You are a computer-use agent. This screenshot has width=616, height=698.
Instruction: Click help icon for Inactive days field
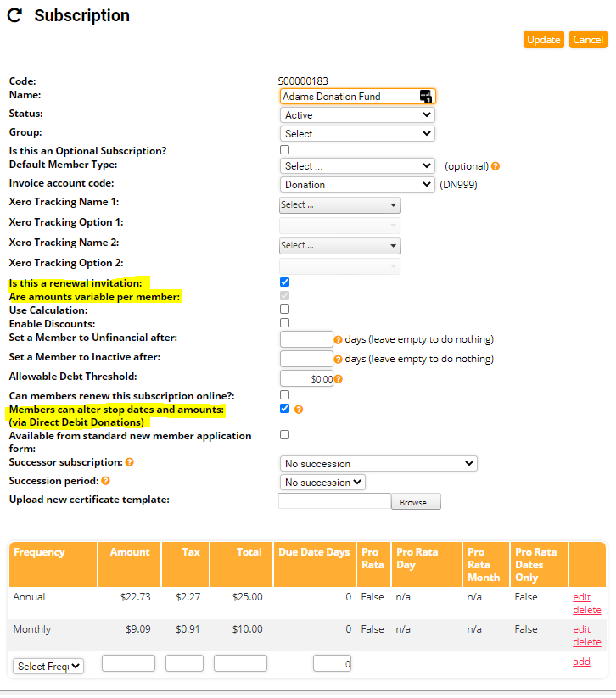click(338, 359)
